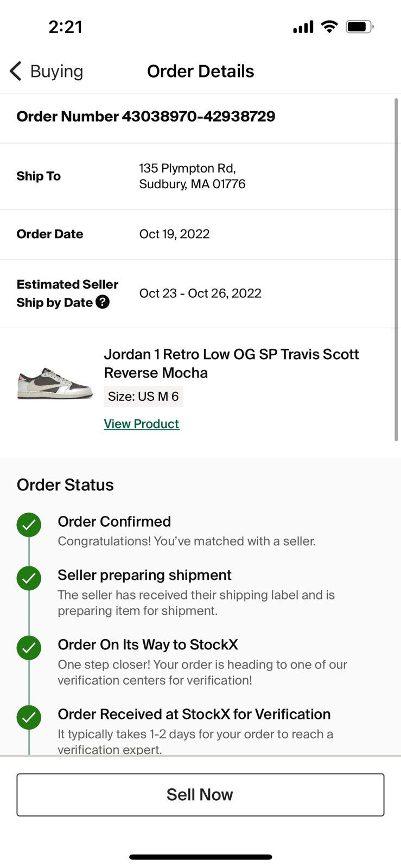Tap the Received at StockX checkmark icon

(x=29, y=717)
